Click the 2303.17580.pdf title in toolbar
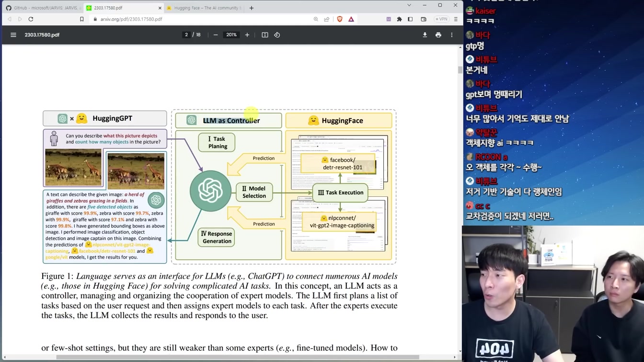Image resolution: width=644 pixels, height=362 pixels. pos(42,35)
